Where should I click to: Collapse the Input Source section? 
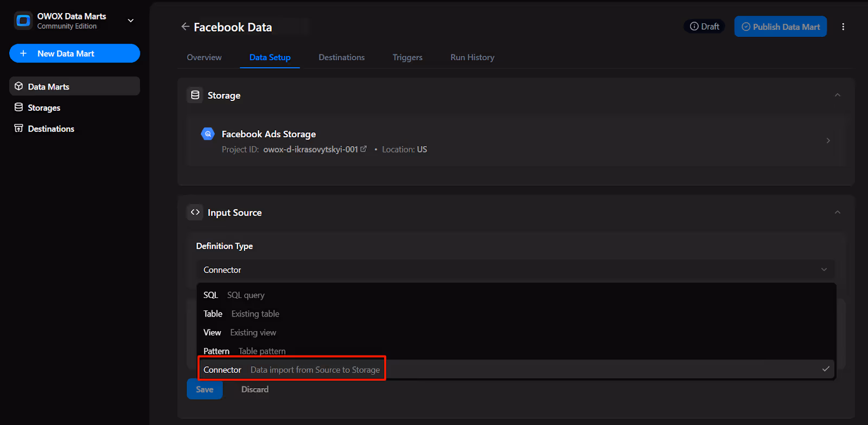coord(838,212)
